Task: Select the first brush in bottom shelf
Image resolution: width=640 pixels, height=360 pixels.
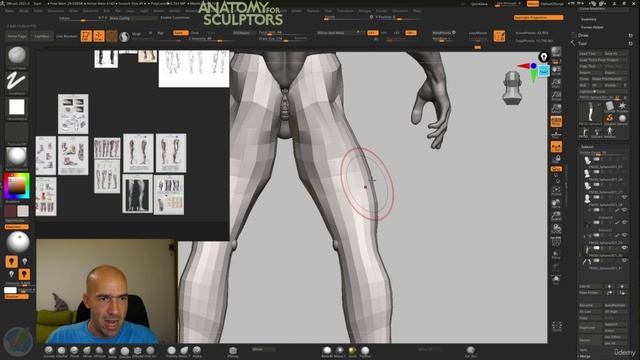Action: [49, 351]
